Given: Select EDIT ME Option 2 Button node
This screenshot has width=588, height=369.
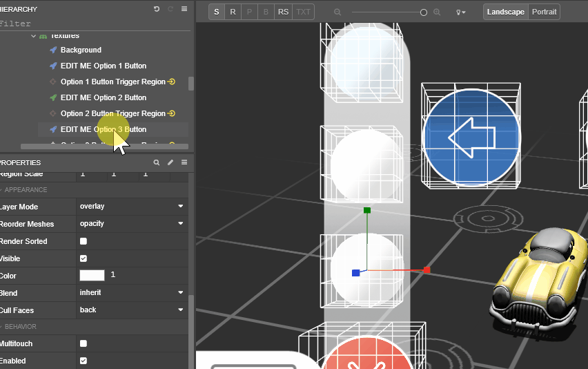Looking at the screenshot, I should [104, 97].
